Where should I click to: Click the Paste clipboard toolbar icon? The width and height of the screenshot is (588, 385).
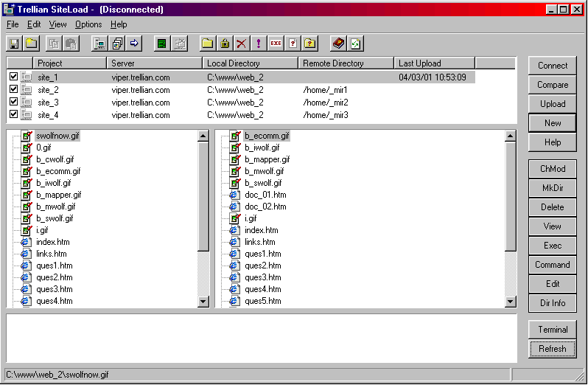click(x=71, y=44)
